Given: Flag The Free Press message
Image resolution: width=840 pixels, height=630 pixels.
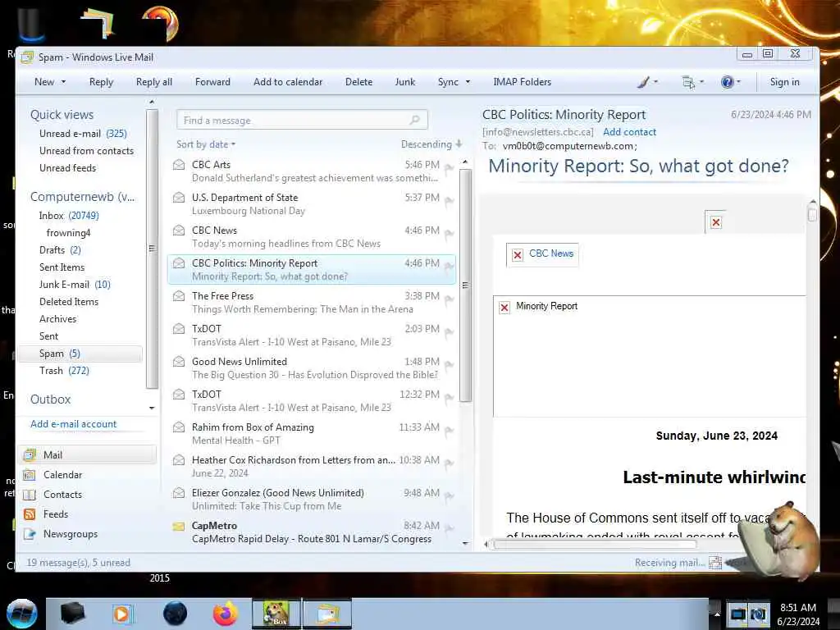Looking at the screenshot, I should [449, 299].
